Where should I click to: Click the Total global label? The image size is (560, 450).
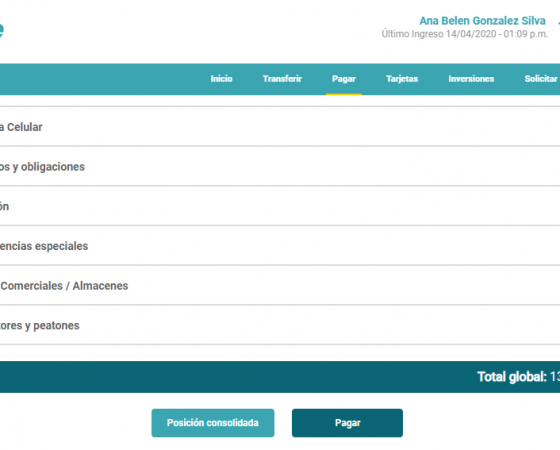pyautogui.click(x=512, y=377)
